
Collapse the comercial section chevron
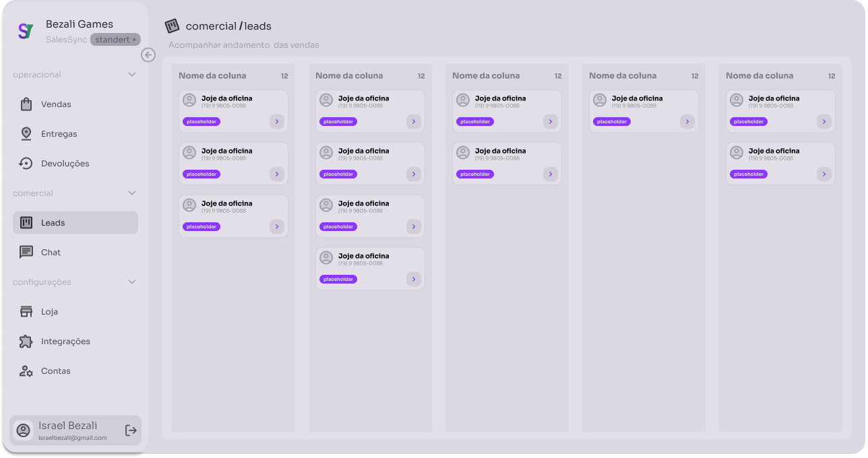point(132,193)
